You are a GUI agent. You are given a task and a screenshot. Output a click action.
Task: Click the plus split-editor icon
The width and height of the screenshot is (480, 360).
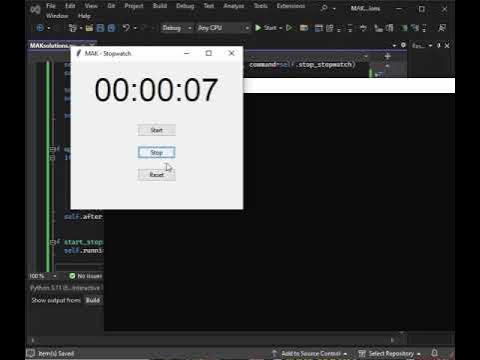[387, 57]
